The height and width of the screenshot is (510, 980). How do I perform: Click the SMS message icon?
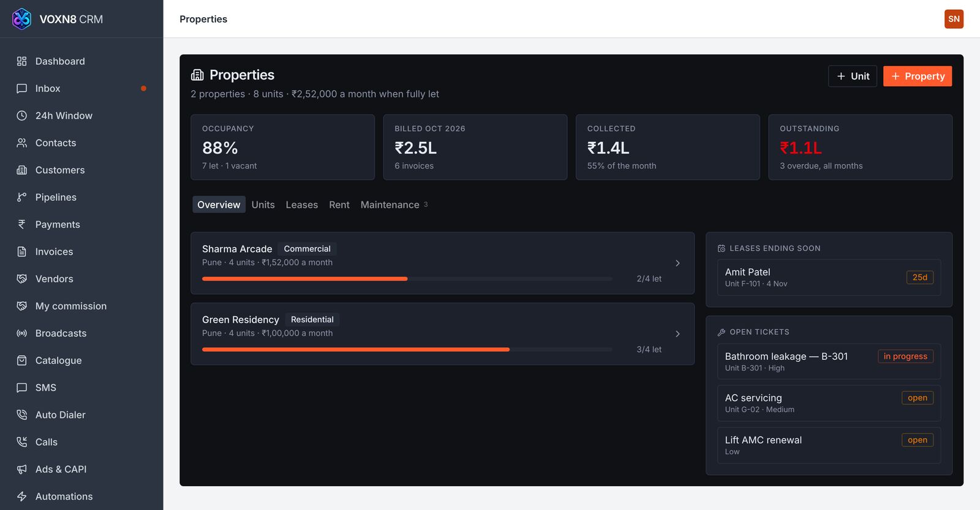21,388
